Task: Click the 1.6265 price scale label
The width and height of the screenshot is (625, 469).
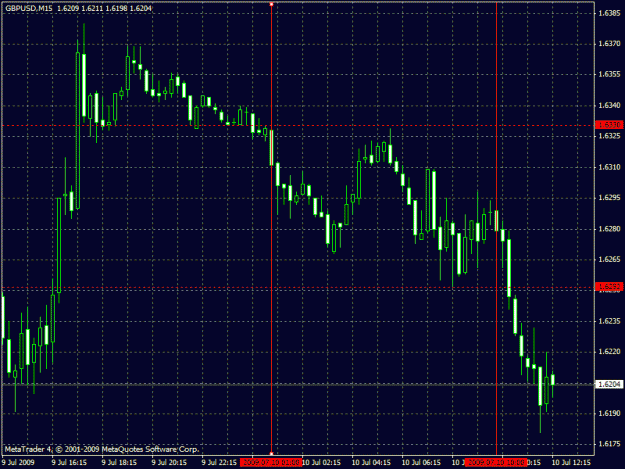Action: pos(609,260)
